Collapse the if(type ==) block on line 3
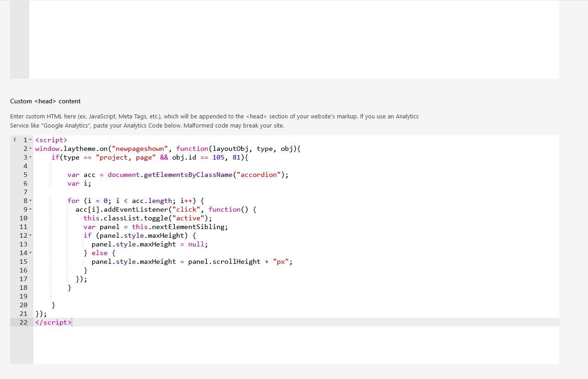 pyautogui.click(x=31, y=158)
